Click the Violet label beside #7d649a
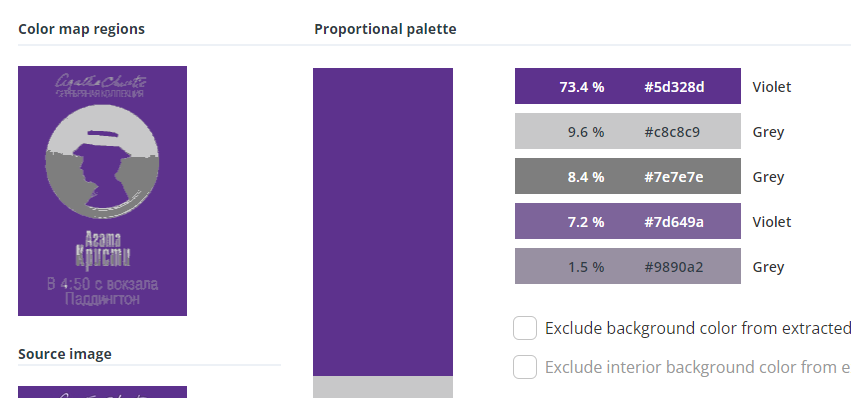 (x=771, y=222)
